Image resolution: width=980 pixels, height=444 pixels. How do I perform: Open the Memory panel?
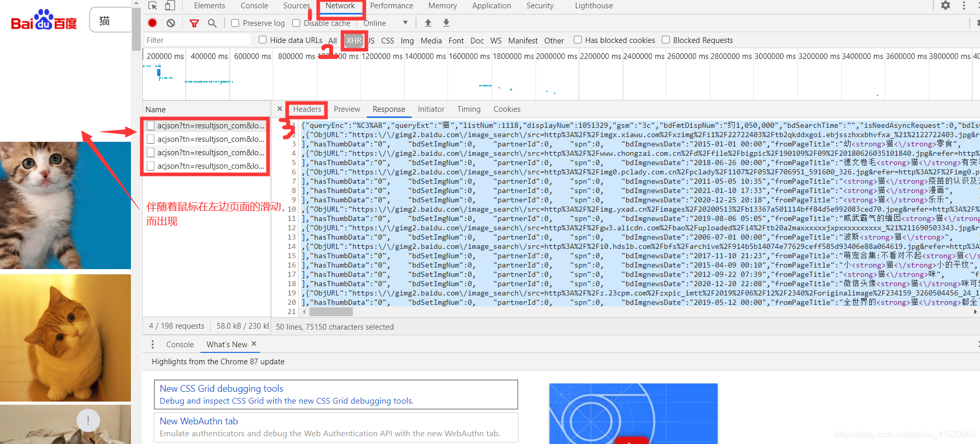tap(442, 6)
